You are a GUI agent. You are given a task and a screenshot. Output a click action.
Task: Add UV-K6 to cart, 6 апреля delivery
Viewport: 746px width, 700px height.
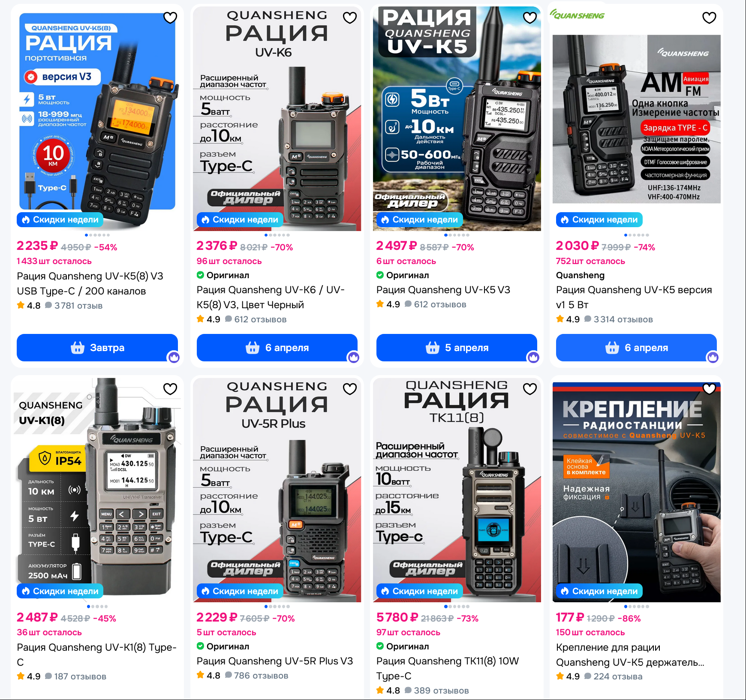(x=277, y=348)
